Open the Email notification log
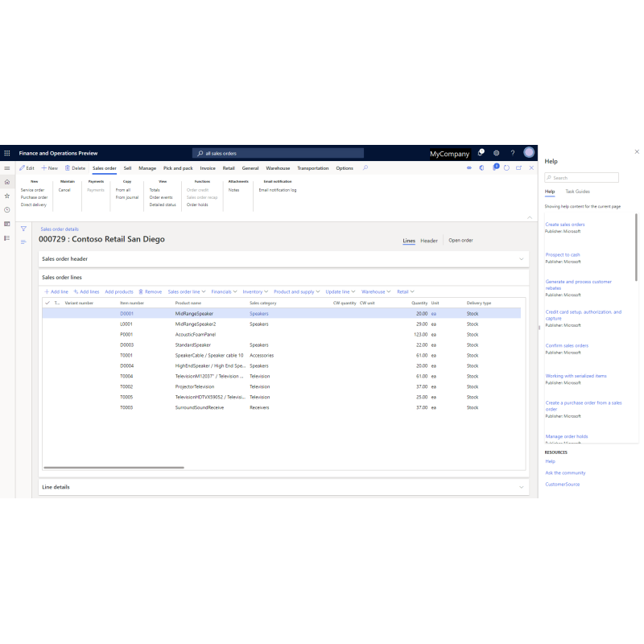This screenshot has width=644, height=644. (277, 190)
